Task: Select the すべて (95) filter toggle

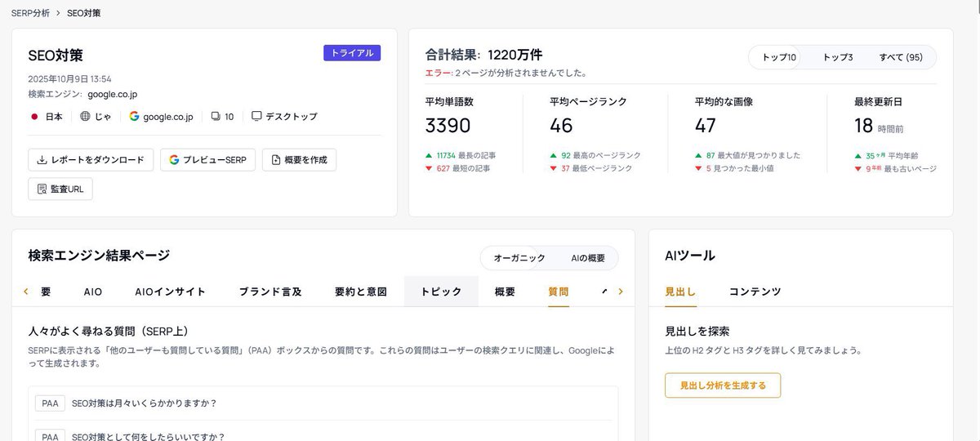Action: 901,57
